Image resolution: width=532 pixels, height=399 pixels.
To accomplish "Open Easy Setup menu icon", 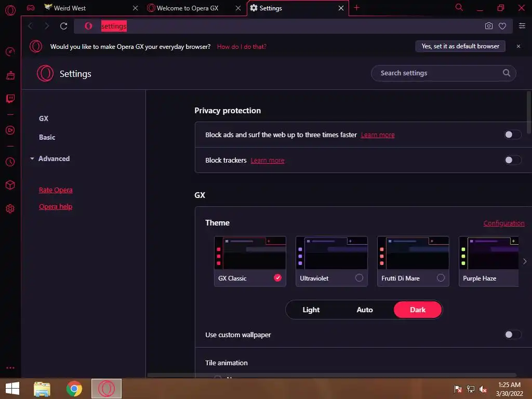I will click(x=522, y=26).
